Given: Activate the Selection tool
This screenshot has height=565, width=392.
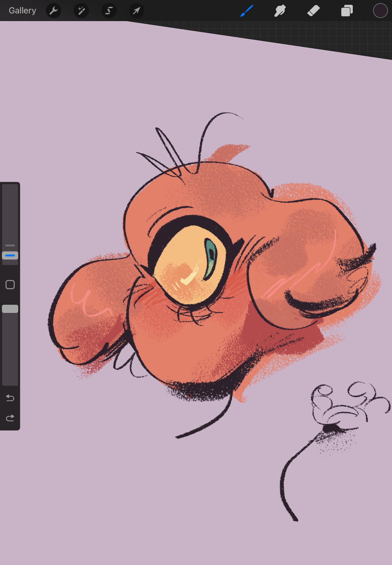Looking at the screenshot, I should click(x=109, y=11).
